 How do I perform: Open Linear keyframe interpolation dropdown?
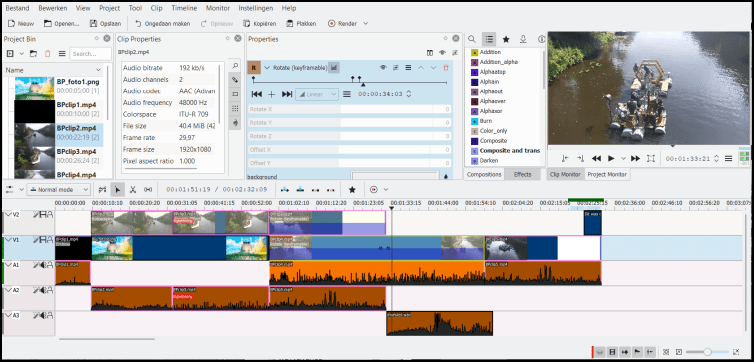(x=317, y=94)
